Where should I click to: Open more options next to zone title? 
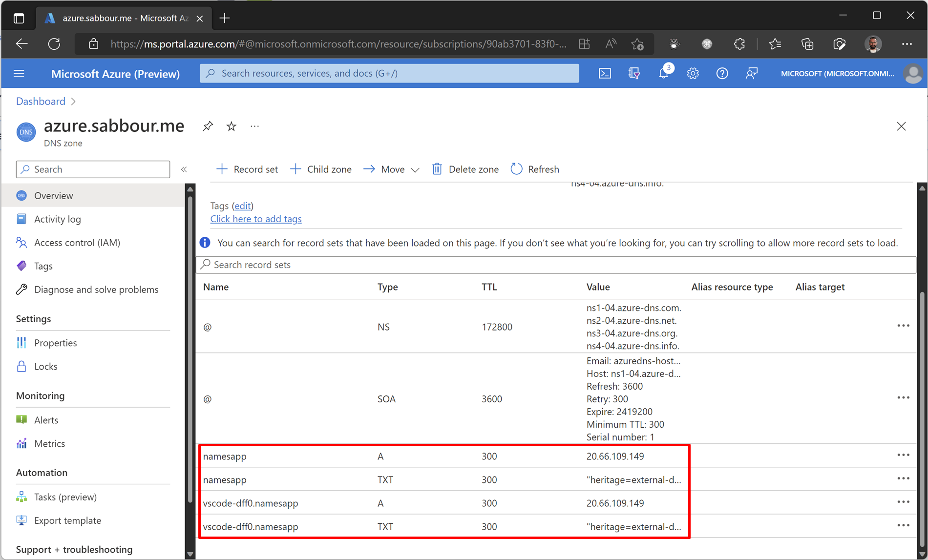(x=254, y=126)
